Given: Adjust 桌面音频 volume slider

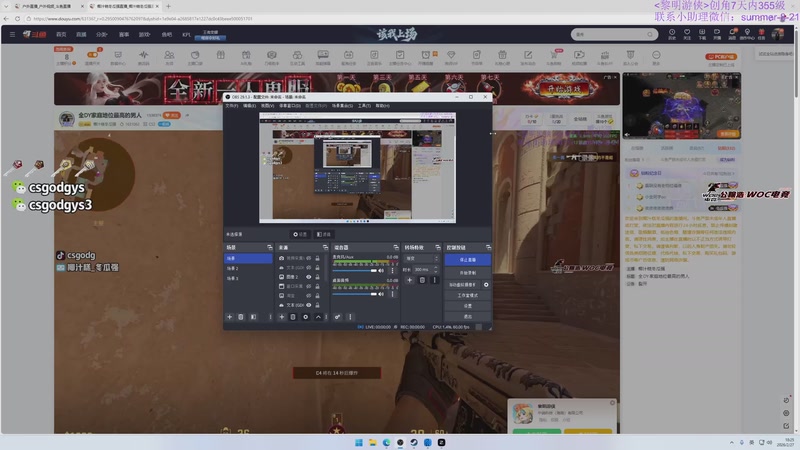Looking at the screenshot, I should 355,294.
